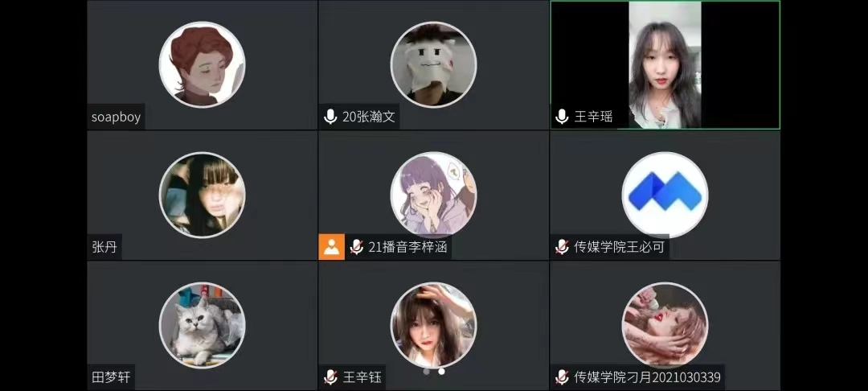Screen dimensions: 868x391
Task: Click the orange host person icon
Action: 332,247
